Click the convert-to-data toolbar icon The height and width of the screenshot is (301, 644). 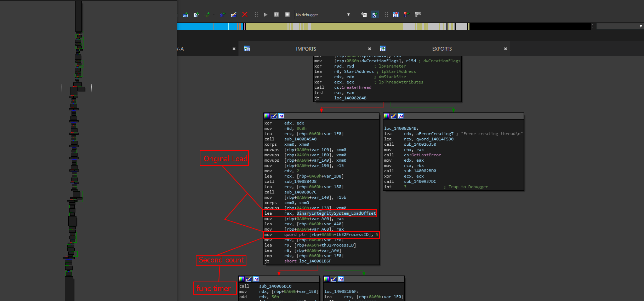click(185, 15)
